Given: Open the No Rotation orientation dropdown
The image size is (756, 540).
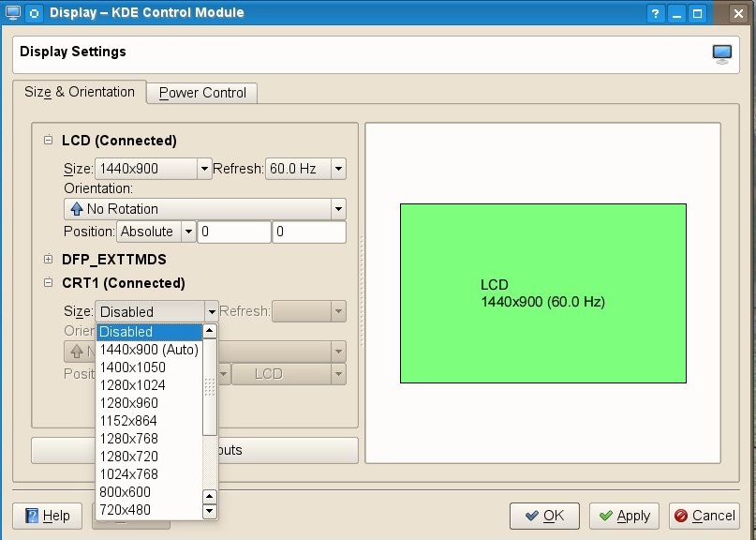Looking at the screenshot, I should [204, 209].
